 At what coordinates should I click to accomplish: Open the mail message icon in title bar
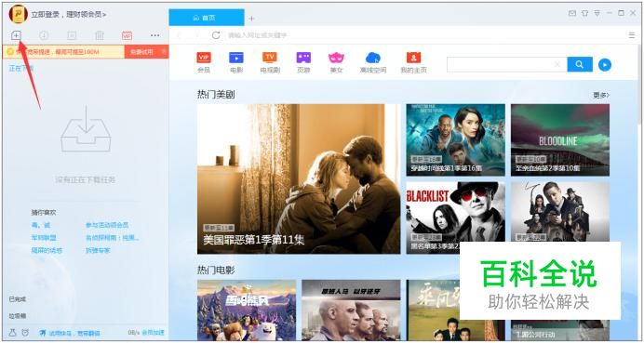click(572, 13)
